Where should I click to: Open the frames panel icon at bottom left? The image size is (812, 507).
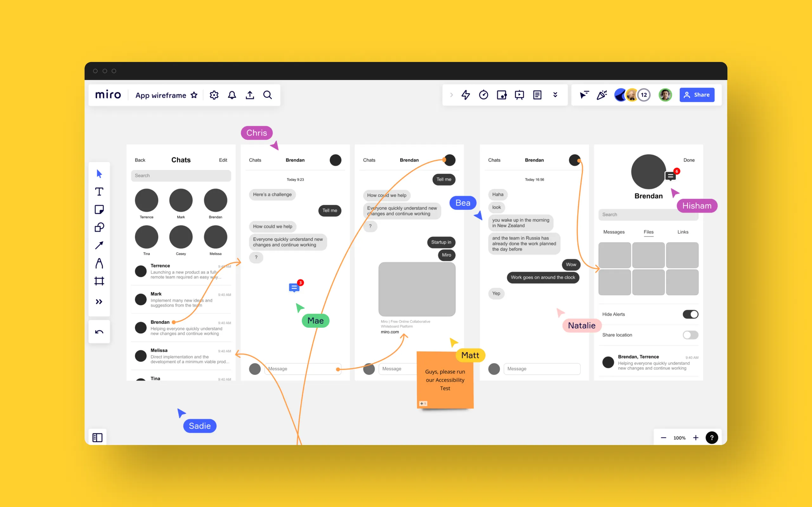click(97, 437)
